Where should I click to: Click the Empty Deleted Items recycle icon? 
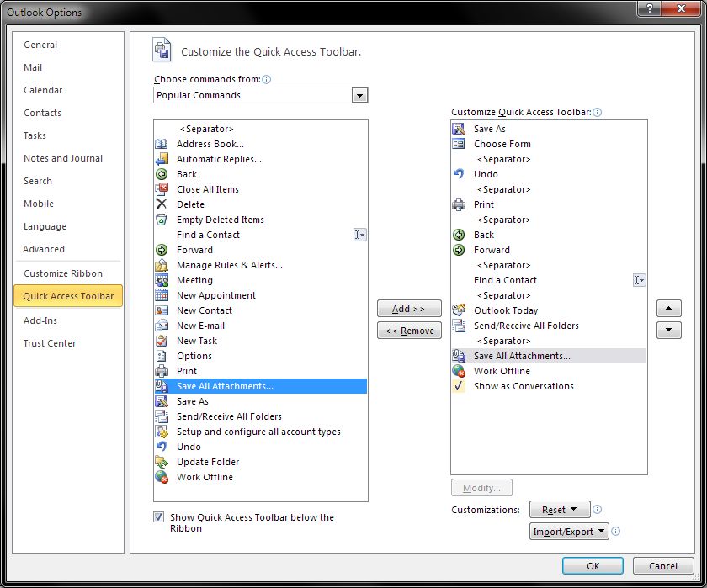point(162,220)
